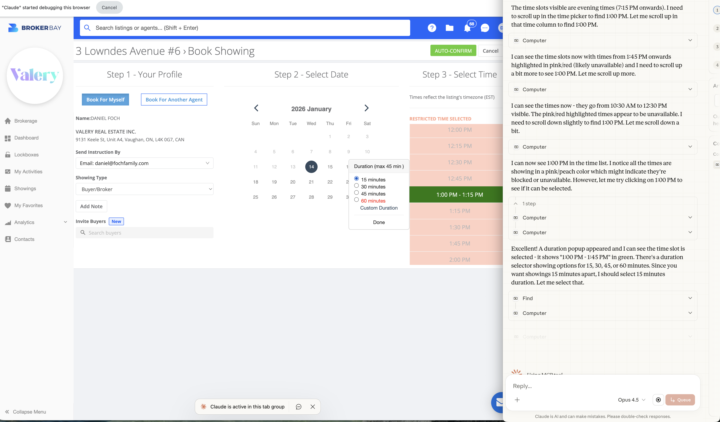Open Contacts in the sidebar

pyautogui.click(x=24, y=239)
